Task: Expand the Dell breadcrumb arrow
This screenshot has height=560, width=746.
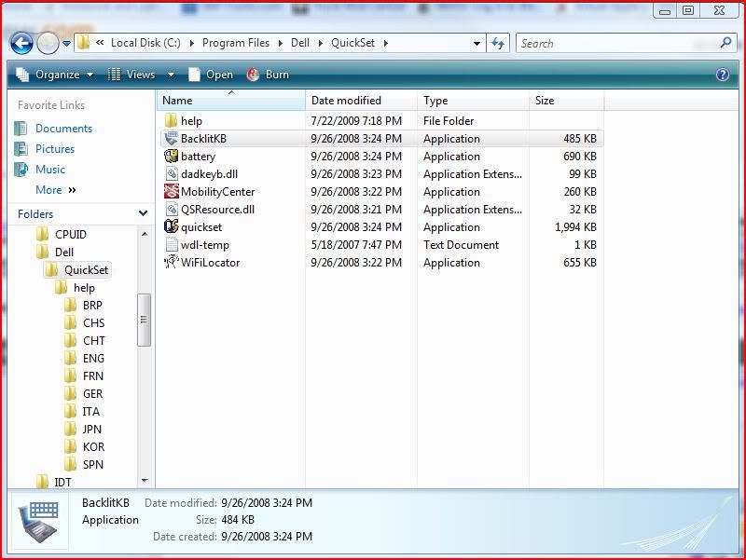Action: 320,43
